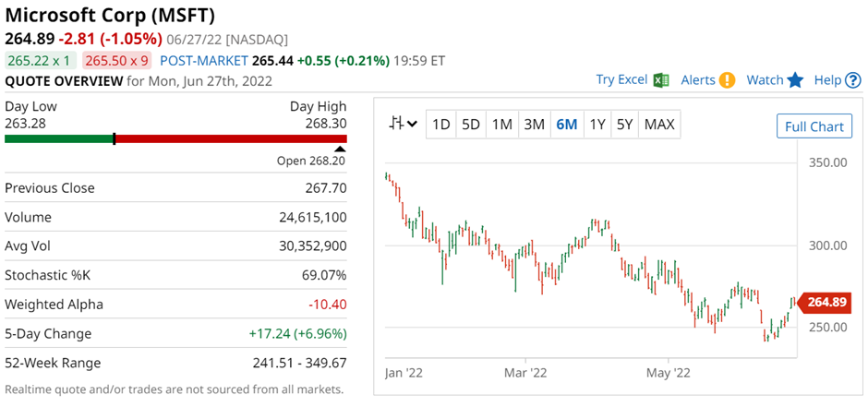Switch chart to 1Y range
The image size is (868, 407).
click(597, 124)
